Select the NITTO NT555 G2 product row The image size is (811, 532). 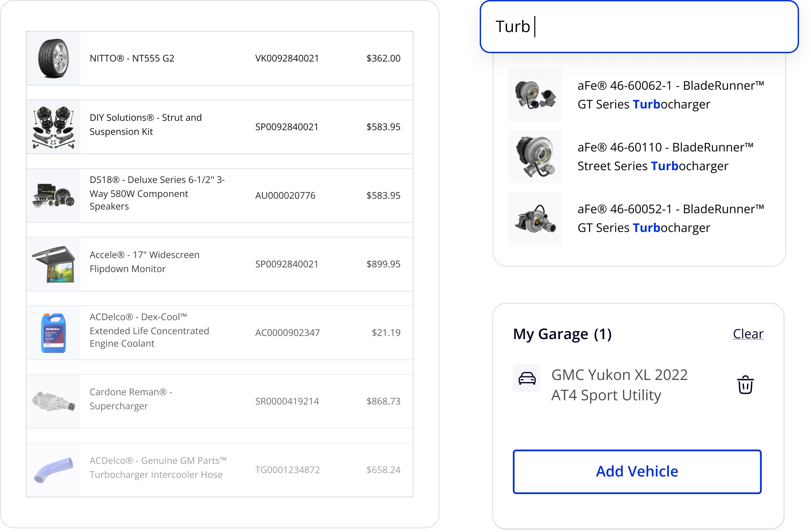coord(219,59)
